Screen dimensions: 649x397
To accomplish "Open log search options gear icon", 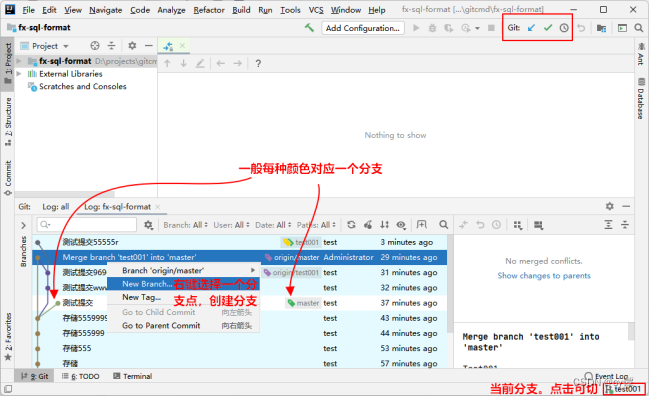I will tap(148, 225).
